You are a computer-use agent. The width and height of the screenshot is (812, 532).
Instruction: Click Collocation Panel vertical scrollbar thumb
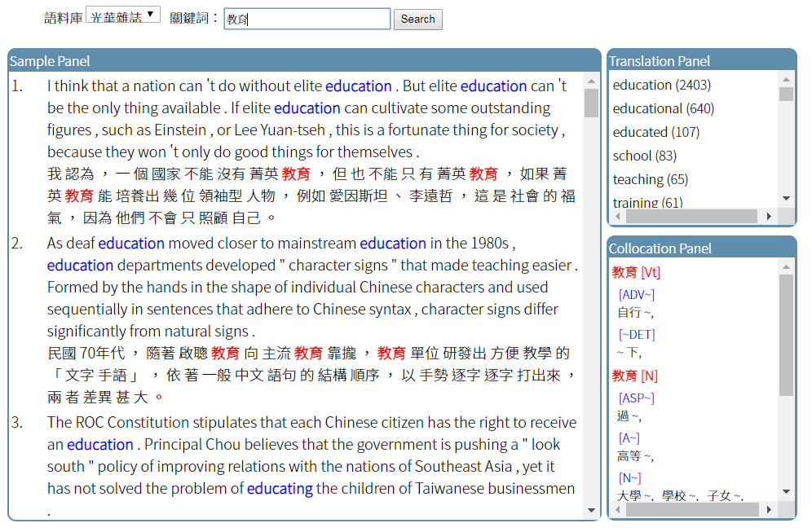click(786, 334)
